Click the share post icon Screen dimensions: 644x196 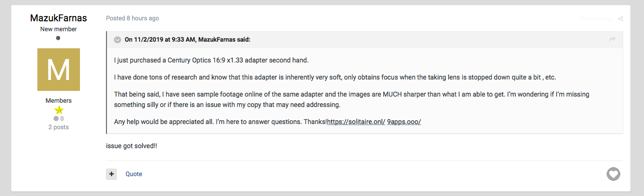pos(620,19)
